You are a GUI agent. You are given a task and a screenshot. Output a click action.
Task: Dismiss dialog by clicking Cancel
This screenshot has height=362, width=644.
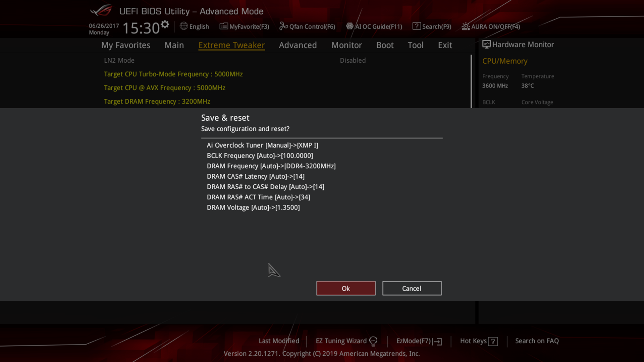click(411, 288)
